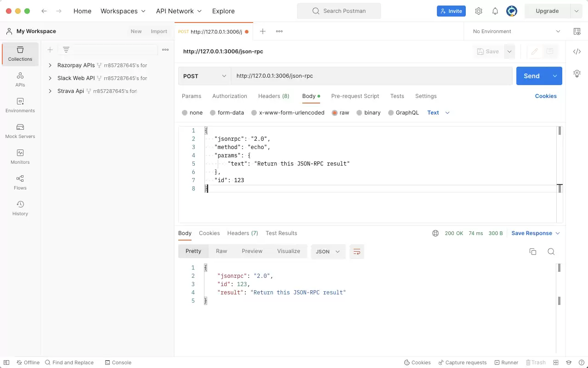Click the request URL field
Image resolution: width=588 pixels, height=368 pixels.
[x=372, y=76]
